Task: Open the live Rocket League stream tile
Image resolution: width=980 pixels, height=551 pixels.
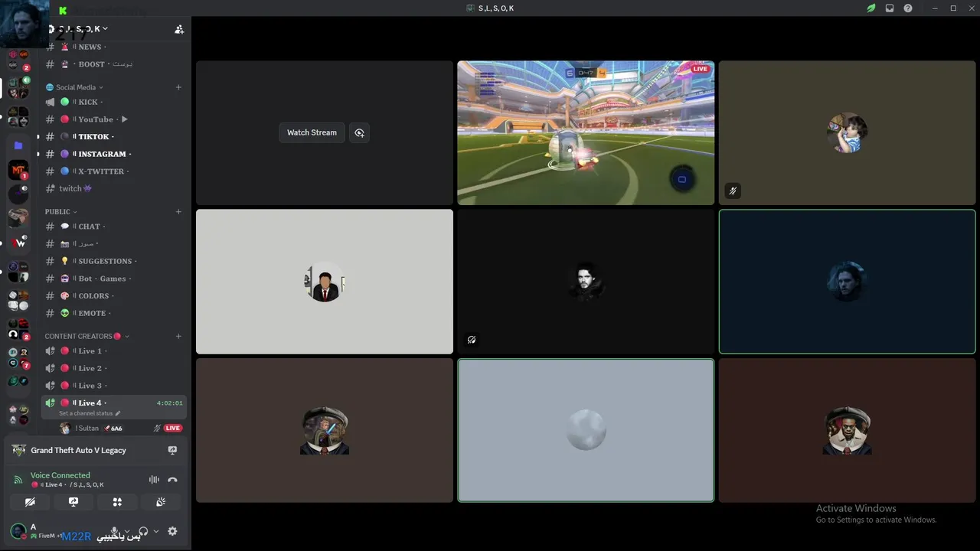Action: coord(586,132)
